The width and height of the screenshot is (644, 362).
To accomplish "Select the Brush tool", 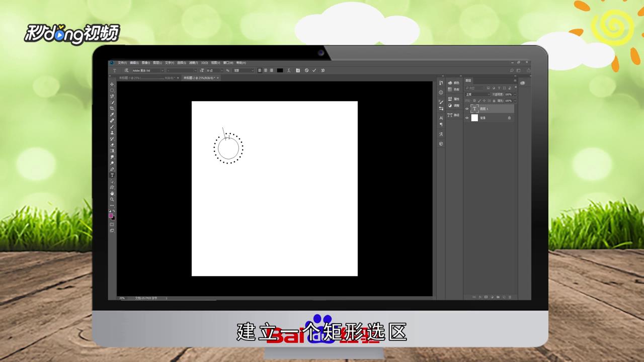I will [111, 126].
